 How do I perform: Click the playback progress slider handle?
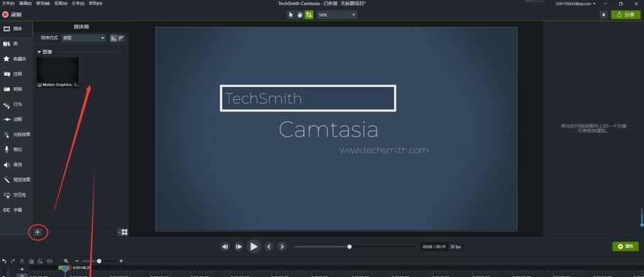pyautogui.click(x=350, y=247)
